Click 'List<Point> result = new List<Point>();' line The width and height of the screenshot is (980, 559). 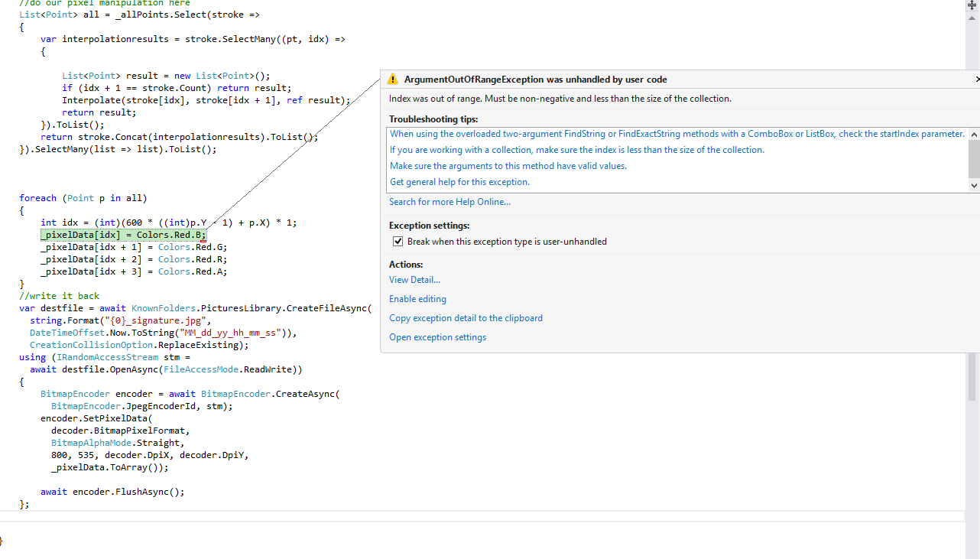point(166,76)
